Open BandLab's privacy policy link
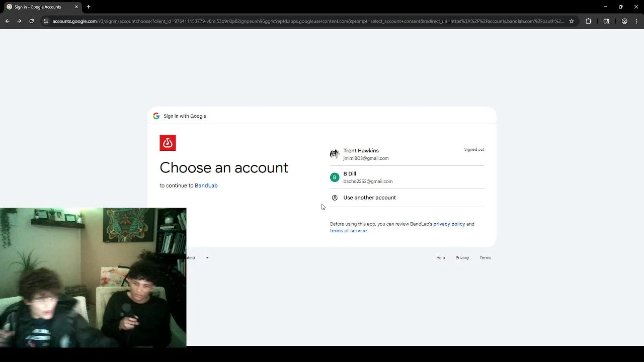 449,224
